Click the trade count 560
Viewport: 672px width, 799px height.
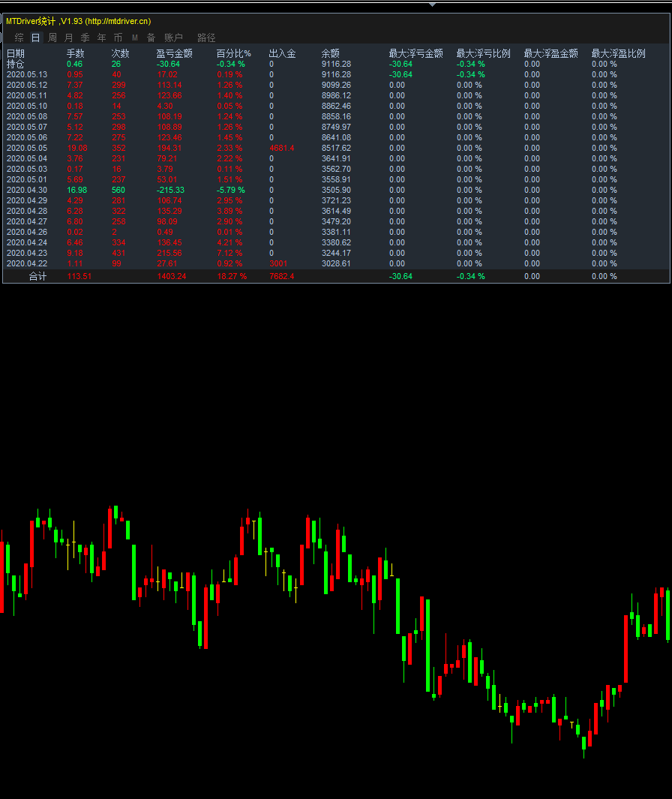pos(118,190)
